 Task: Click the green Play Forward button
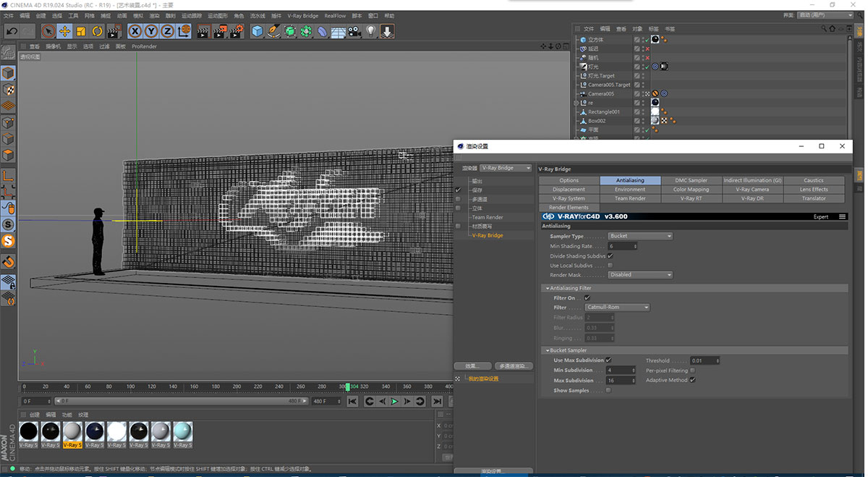[395, 401]
